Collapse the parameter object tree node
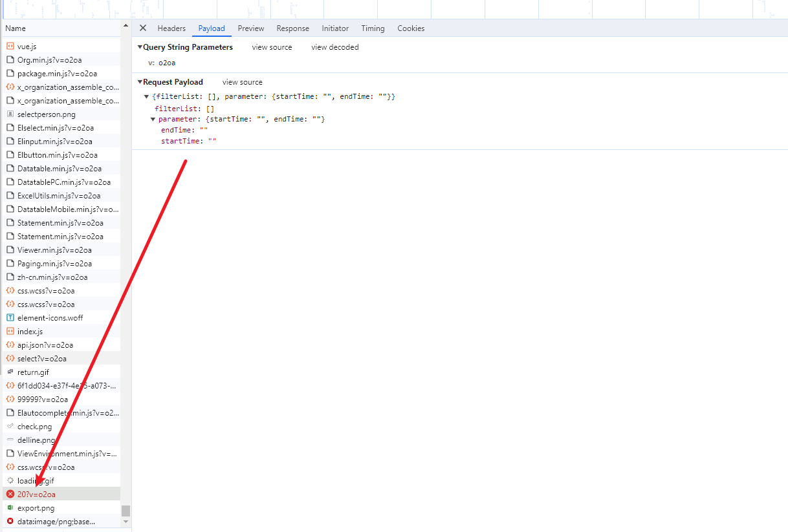 (x=153, y=120)
